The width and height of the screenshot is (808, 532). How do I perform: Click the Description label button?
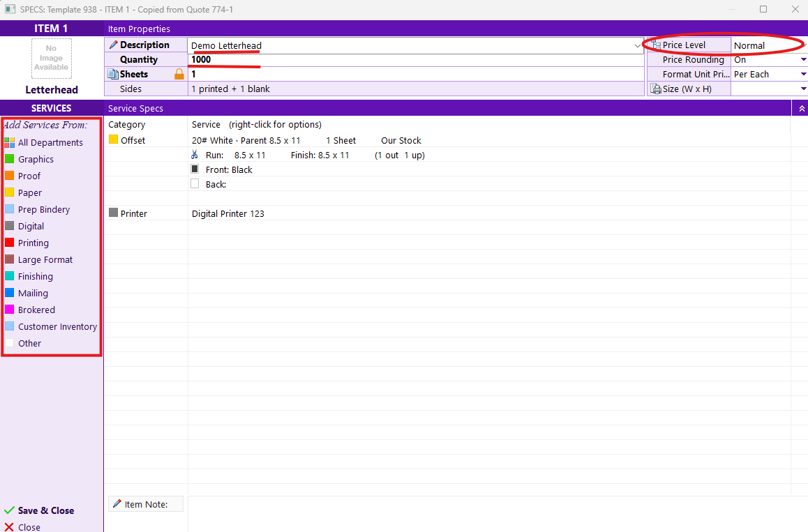click(144, 45)
